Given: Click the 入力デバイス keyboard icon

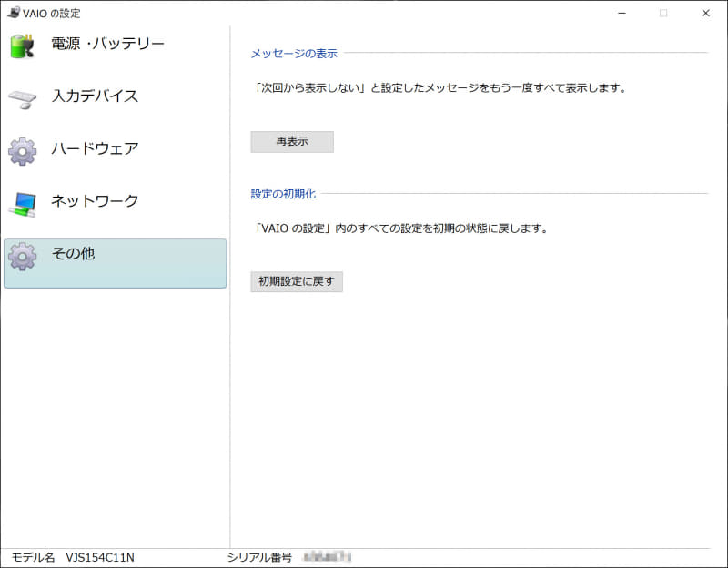Looking at the screenshot, I should (x=23, y=96).
